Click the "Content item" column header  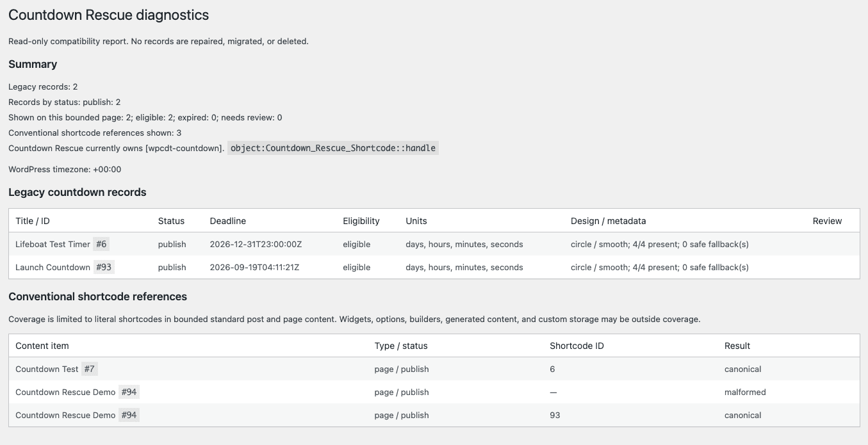[42, 346]
